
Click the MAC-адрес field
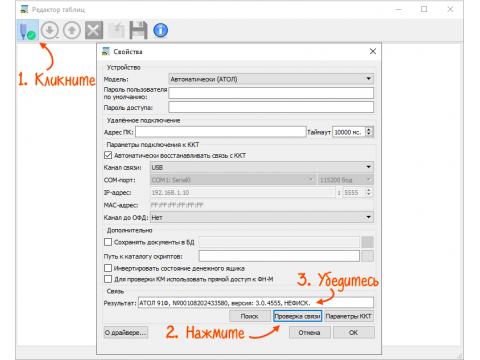coord(262,205)
